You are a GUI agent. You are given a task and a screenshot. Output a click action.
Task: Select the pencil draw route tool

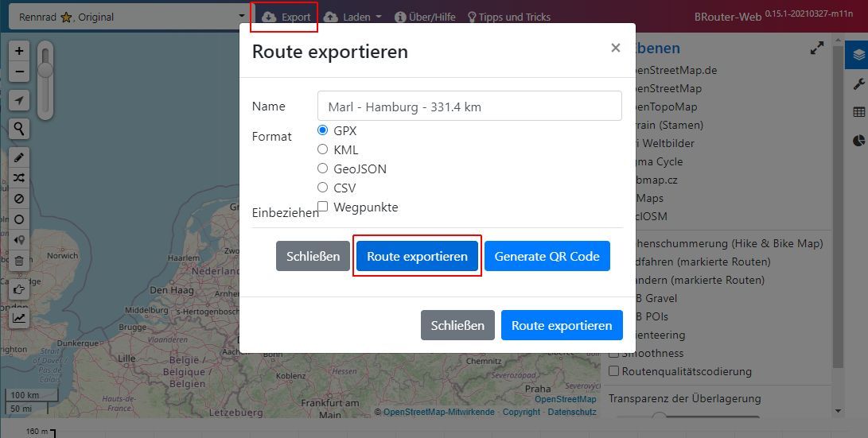point(19,157)
